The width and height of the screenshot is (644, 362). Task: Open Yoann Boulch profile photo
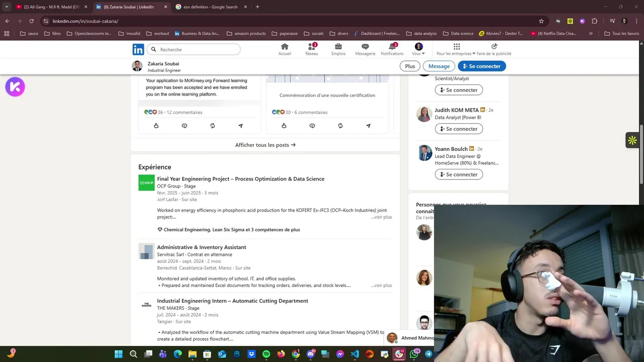point(424,153)
